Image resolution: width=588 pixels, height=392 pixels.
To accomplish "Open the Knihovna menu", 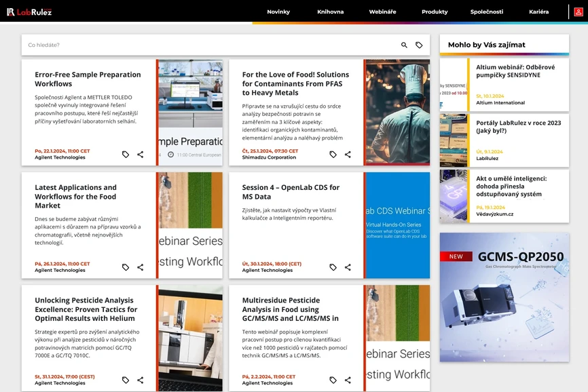I will (x=330, y=12).
